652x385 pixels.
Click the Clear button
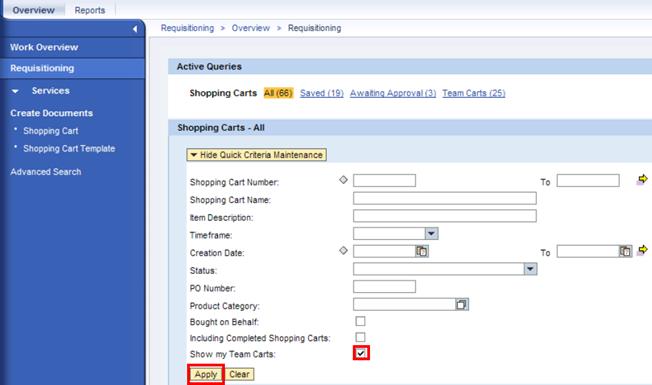[240, 374]
